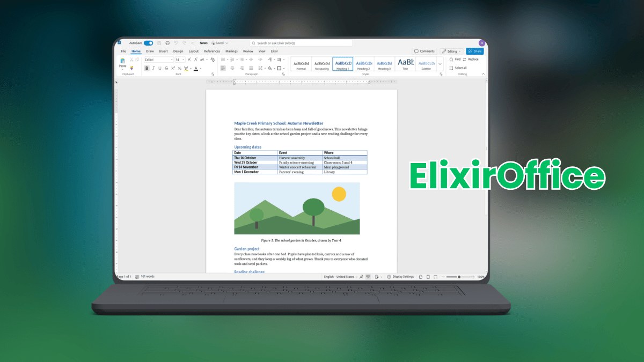The width and height of the screenshot is (644, 362).
Task: Open the font name Calibri dropdown
Action: click(159, 60)
